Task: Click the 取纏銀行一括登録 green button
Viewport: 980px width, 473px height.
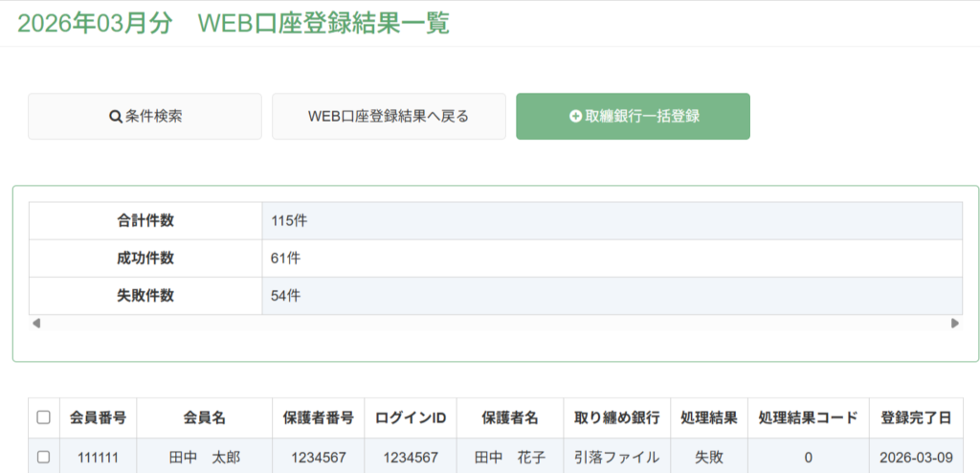Action: [x=634, y=117]
